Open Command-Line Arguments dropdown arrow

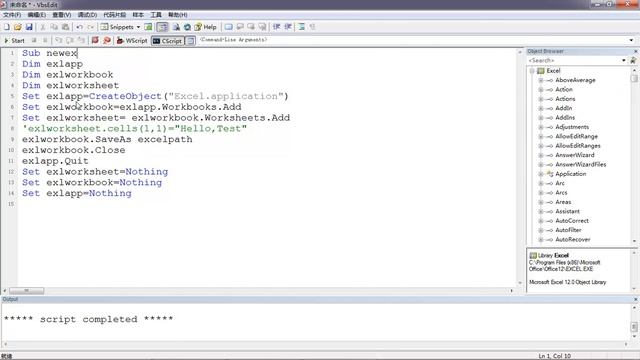(x=631, y=40)
